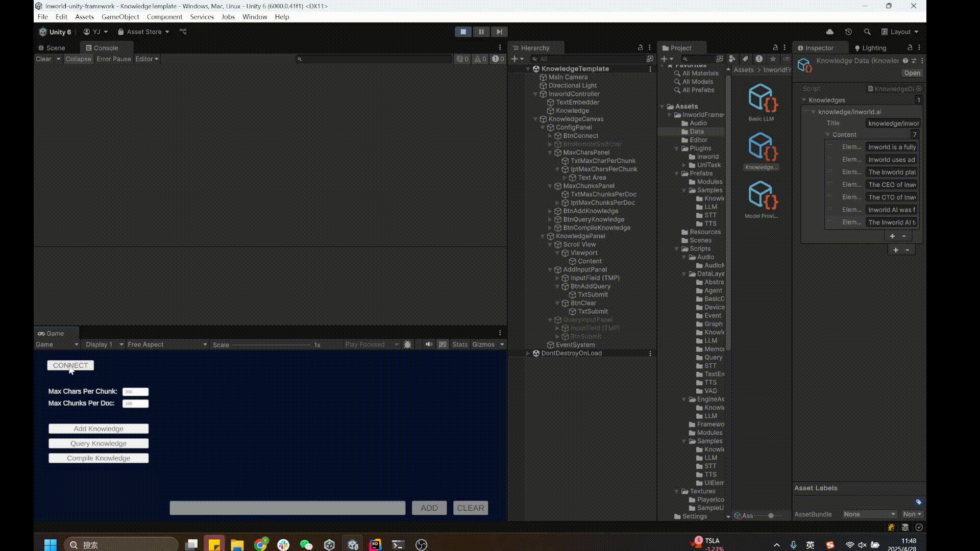Open Unity cloud services icon
The width and height of the screenshot is (980, 551).
coord(830,32)
